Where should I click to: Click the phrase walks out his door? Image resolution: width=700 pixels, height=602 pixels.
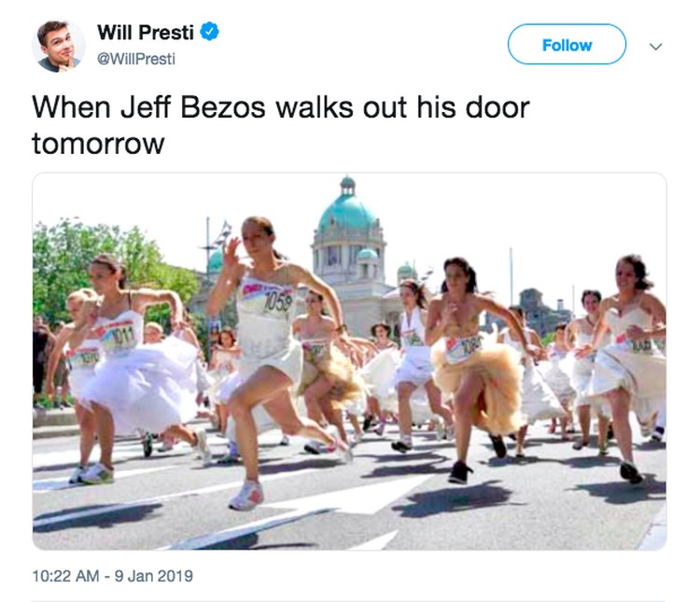point(402,107)
